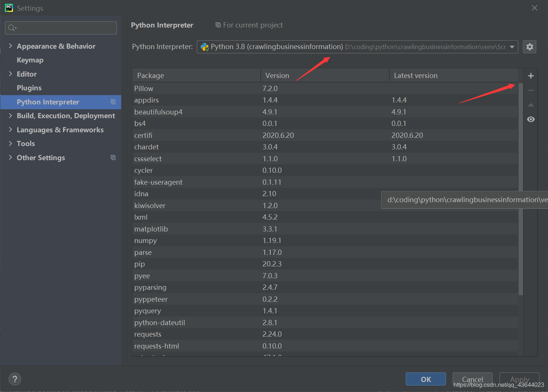Expand the Editor settings section

[10, 74]
